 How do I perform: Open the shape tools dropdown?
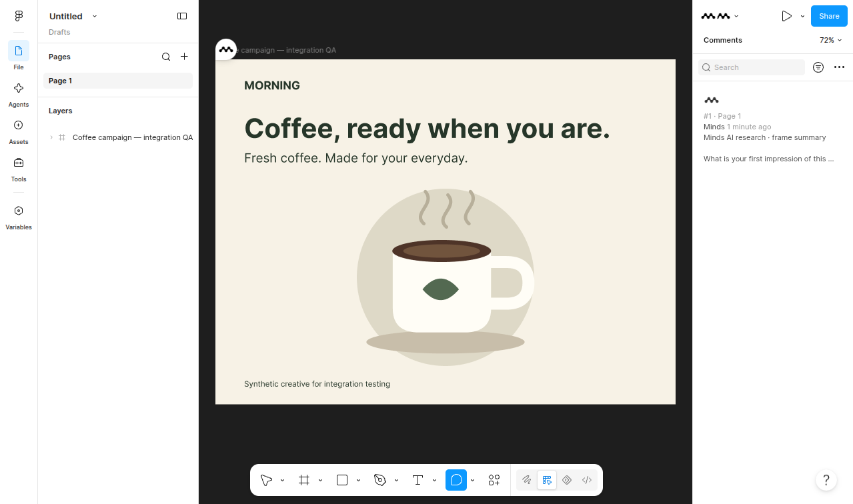359,480
